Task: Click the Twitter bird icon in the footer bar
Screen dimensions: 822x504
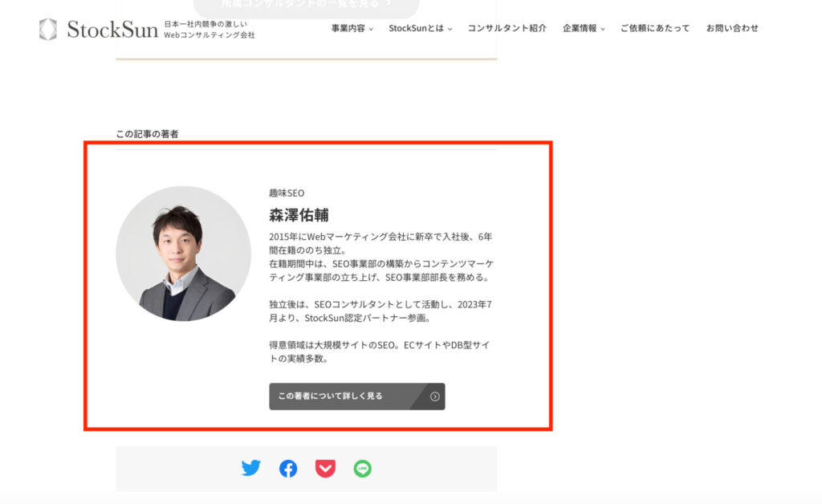Action: (251, 468)
